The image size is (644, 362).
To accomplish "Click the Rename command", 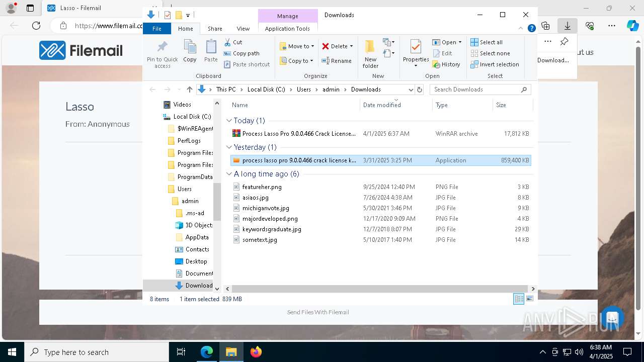I will point(337,61).
